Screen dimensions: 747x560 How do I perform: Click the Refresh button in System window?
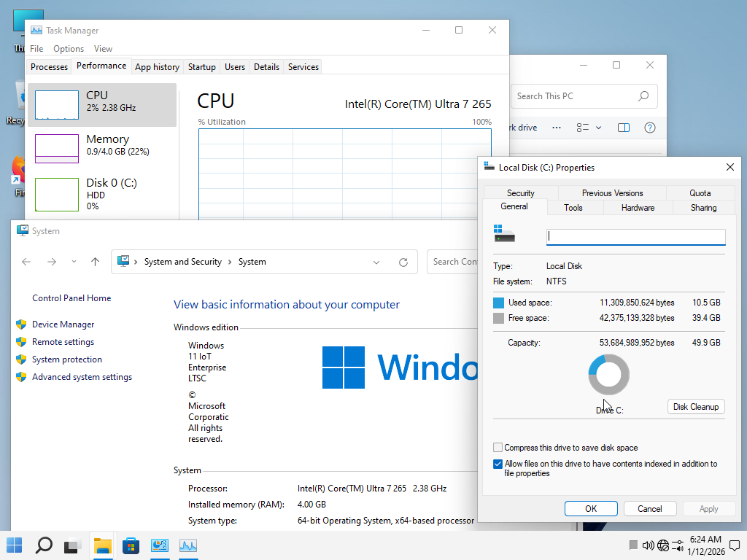pos(403,262)
